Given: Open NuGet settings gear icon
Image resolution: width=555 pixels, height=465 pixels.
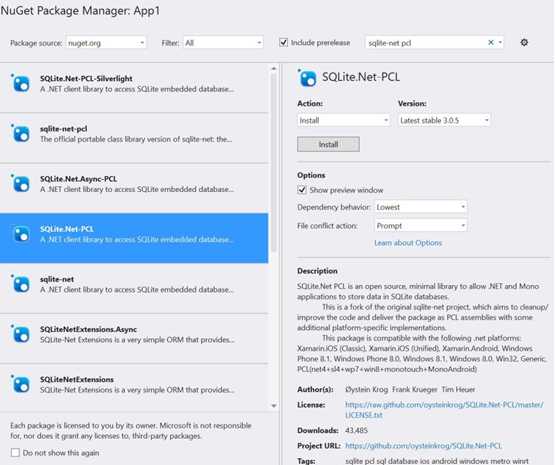Looking at the screenshot, I should 524,42.
